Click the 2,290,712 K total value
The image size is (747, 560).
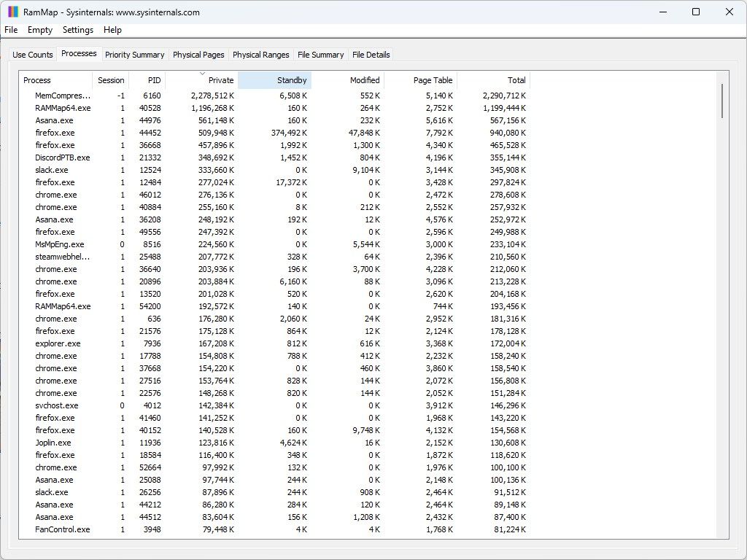(x=504, y=96)
